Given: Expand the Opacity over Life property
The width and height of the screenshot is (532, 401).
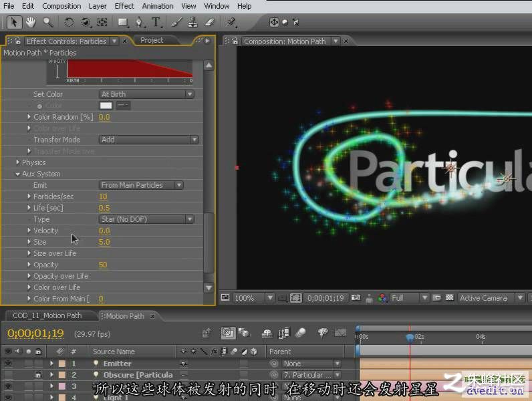Looking at the screenshot, I should [29, 276].
